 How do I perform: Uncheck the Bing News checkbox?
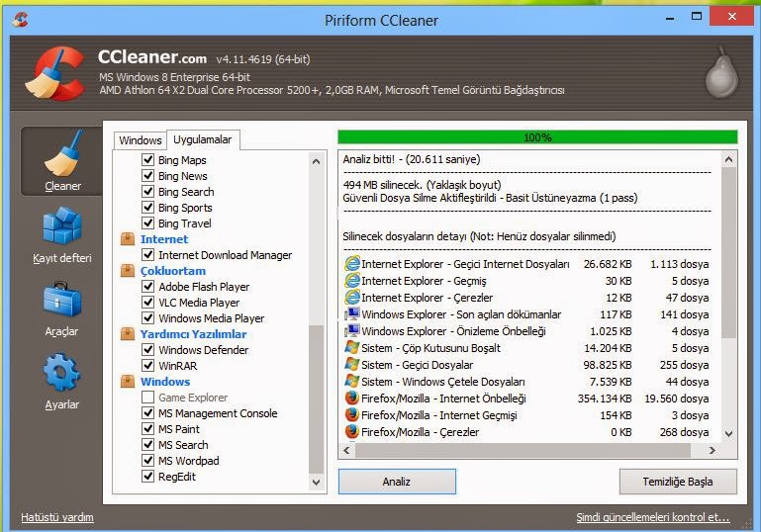tap(148, 176)
